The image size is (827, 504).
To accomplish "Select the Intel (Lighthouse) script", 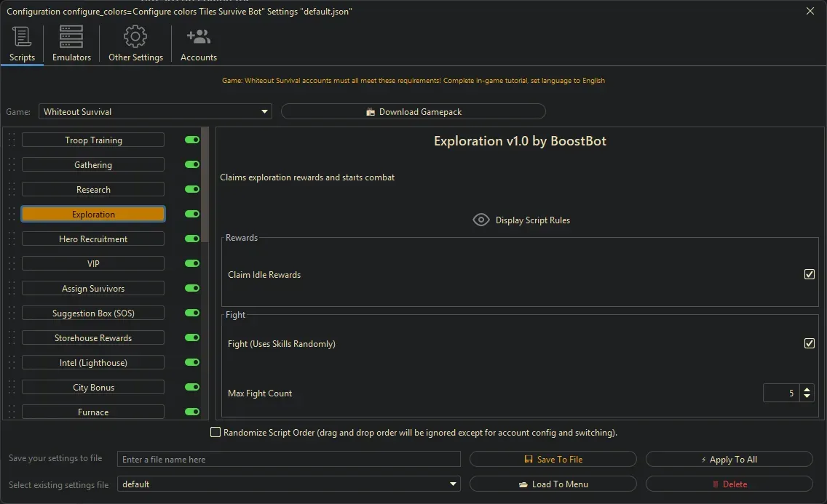I will coord(93,363).
